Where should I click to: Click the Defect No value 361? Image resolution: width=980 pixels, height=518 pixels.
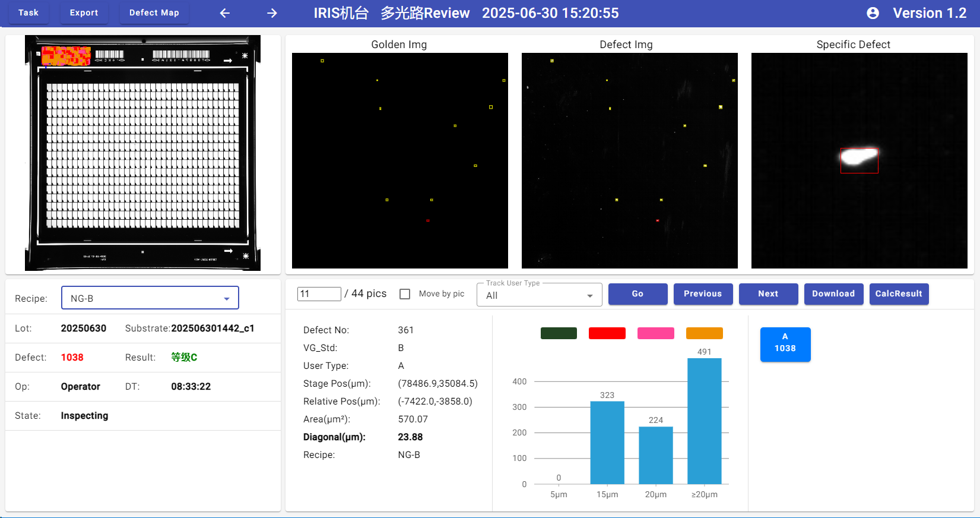click(406, 330)
